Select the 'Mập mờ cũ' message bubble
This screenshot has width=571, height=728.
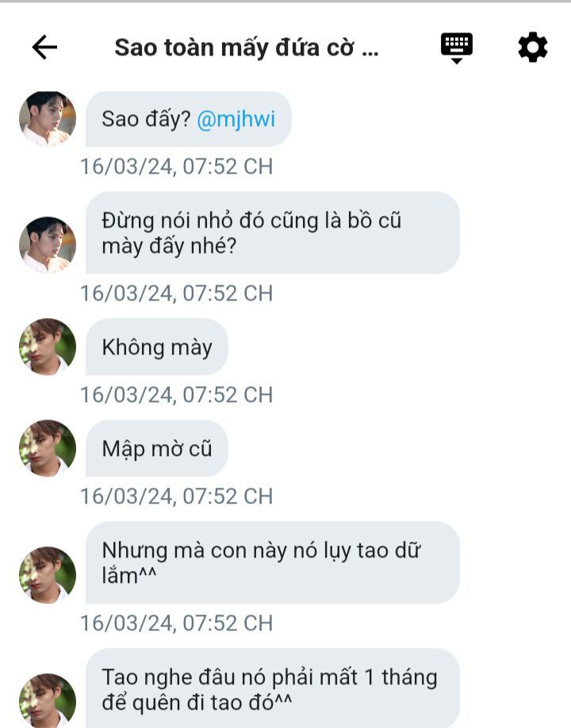157,449
